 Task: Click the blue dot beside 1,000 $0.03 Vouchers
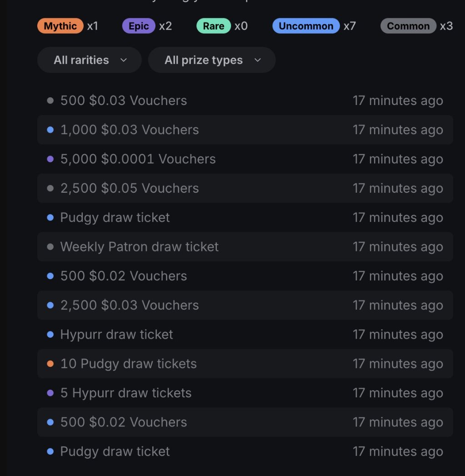[x=50, y=130]
